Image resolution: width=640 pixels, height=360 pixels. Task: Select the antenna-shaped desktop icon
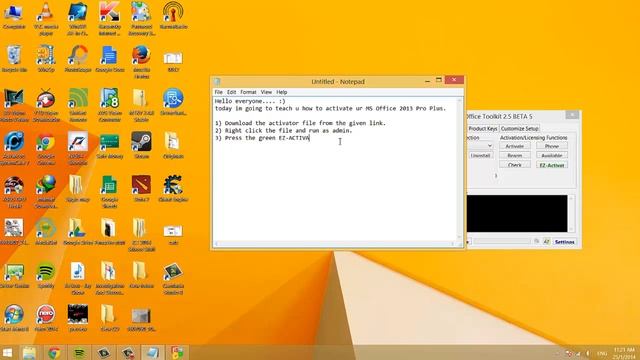point(173,16)
